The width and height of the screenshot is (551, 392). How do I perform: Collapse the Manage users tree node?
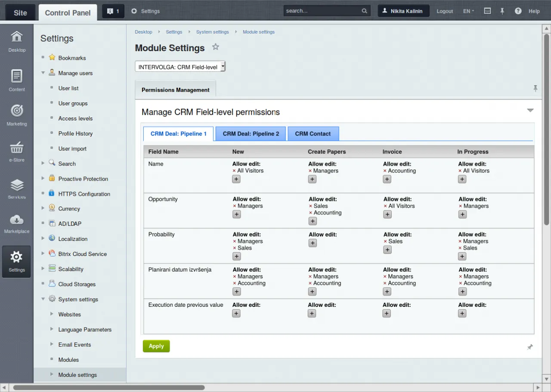pos(43,73)
